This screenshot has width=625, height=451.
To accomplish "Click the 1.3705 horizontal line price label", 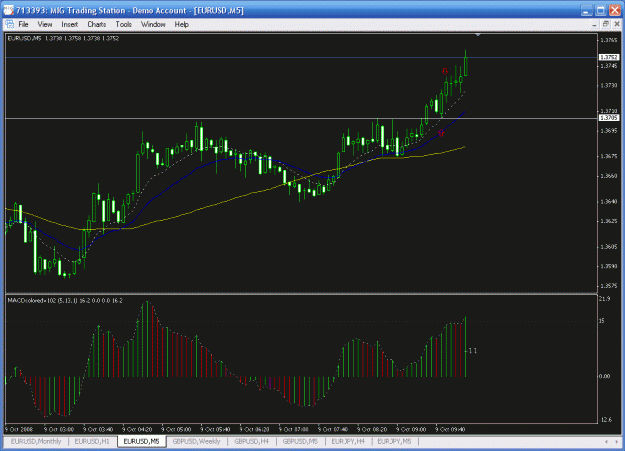I will click(609, 118).
